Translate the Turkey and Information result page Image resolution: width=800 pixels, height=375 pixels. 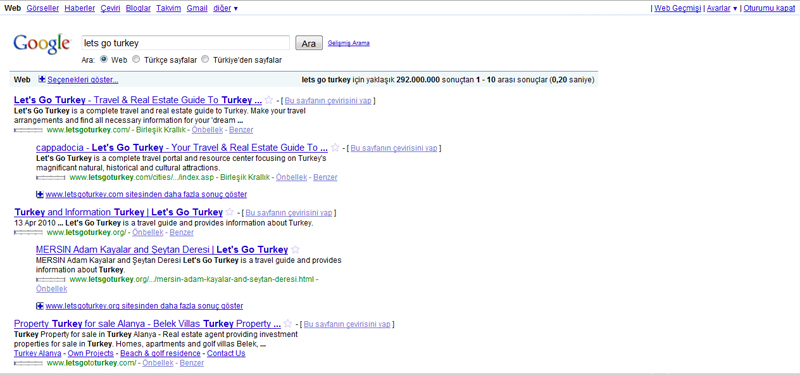click(x=288, y=212)
